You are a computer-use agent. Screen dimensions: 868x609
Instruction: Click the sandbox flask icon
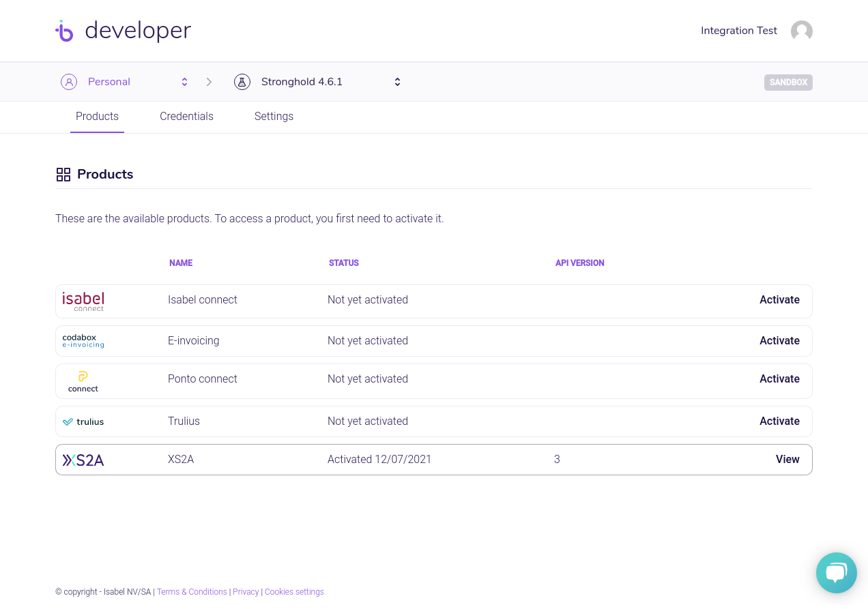coord(242,82)
